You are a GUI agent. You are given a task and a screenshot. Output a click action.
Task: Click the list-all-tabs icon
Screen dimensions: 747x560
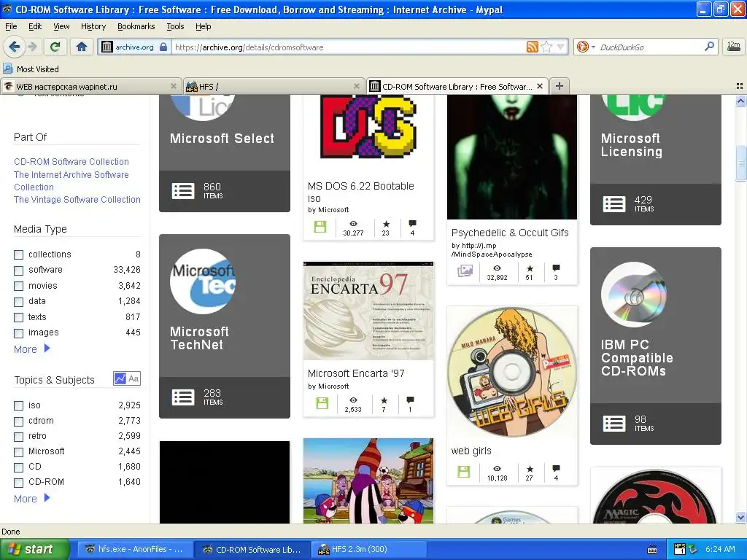740,86
